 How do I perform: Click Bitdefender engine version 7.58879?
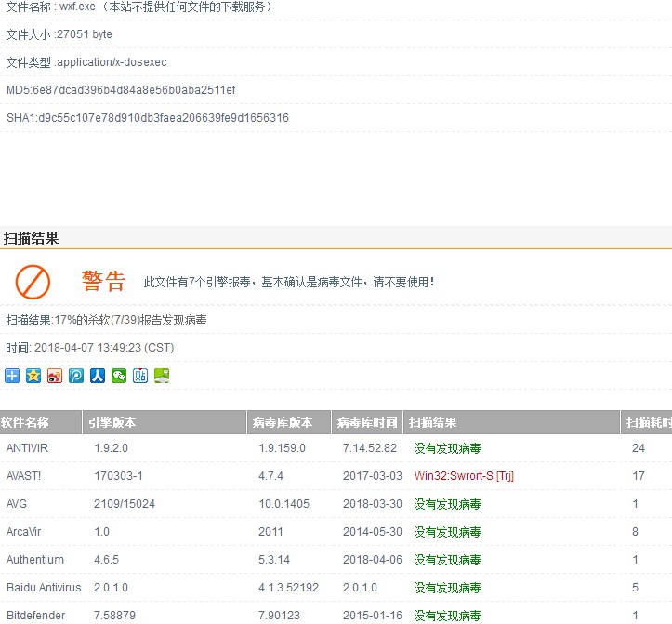coord(114,616)
